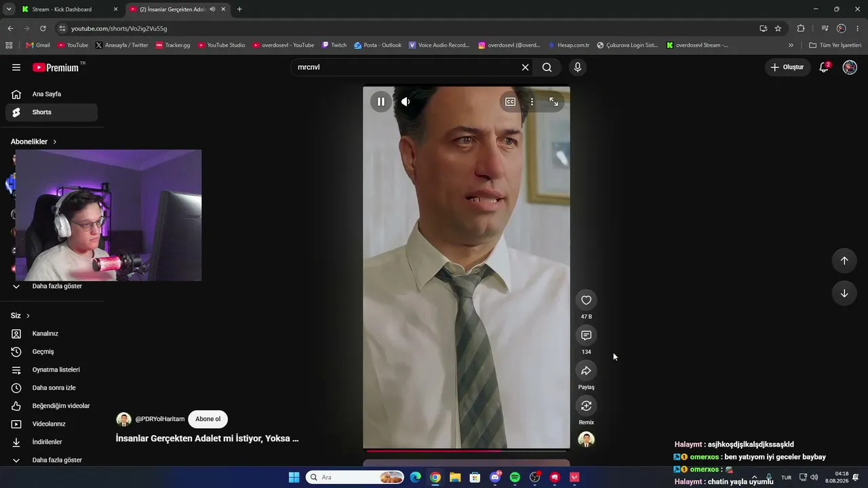Open a new browser tab
Viewport: 868px width, 488px height.
click(x=239, y=9)
